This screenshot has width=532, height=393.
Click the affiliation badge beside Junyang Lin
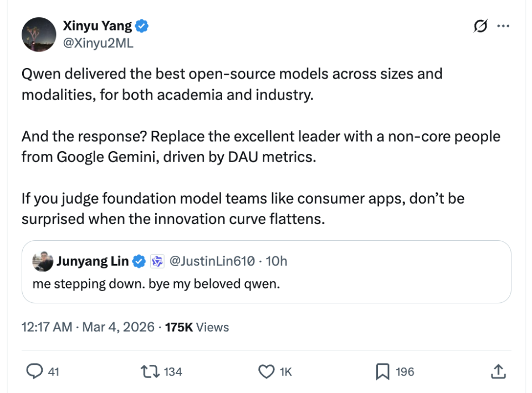(157, 261)
